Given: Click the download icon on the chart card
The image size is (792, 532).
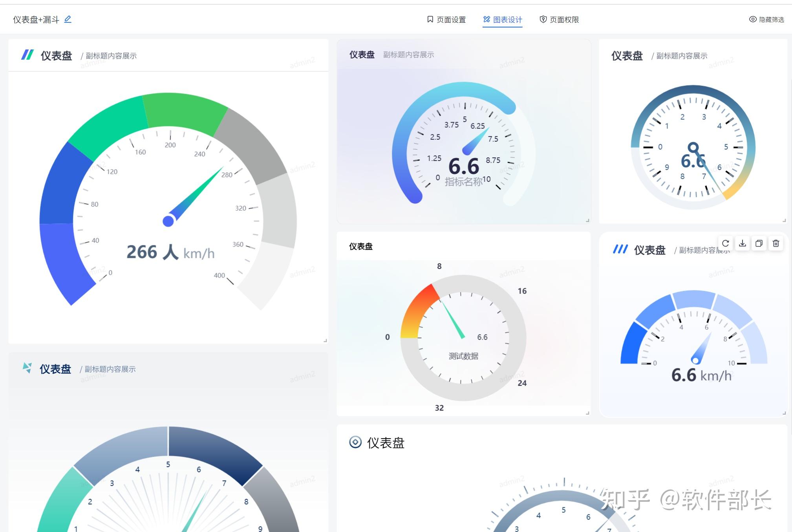Looking at the screenshot, I should [x=742, y=243].
